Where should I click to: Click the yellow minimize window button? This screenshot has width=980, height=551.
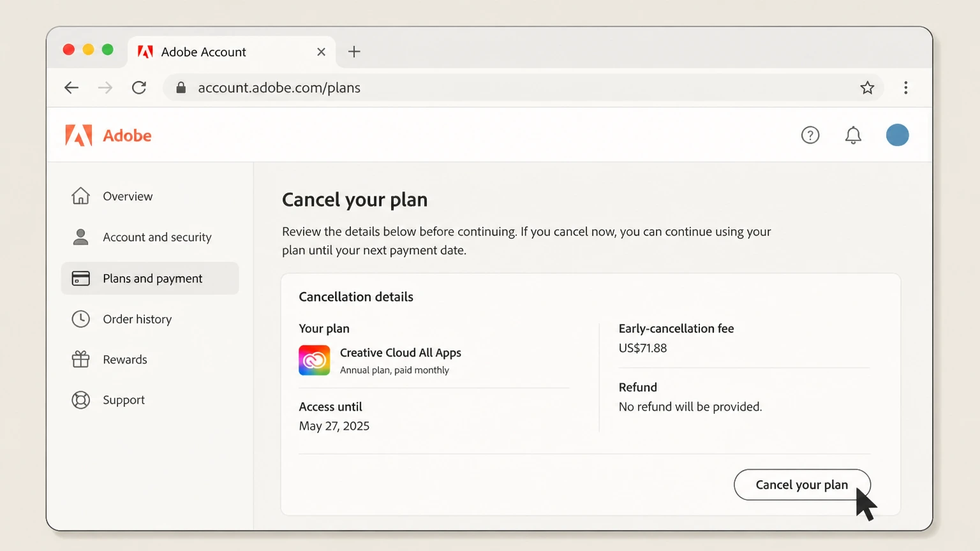tap(89, 50)
